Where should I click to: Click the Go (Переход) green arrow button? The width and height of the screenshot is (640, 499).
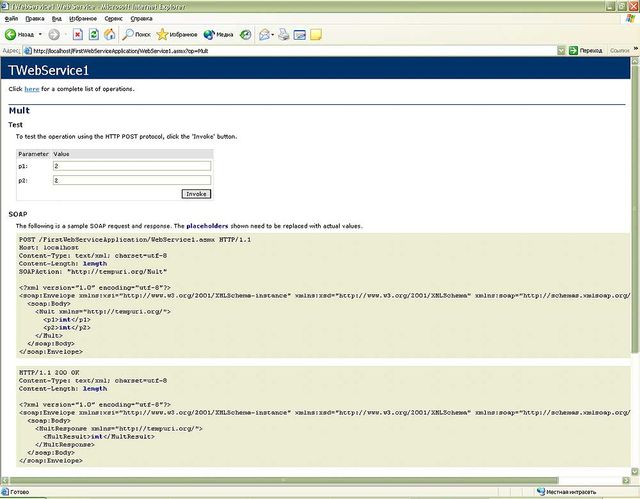pos(573,51)
